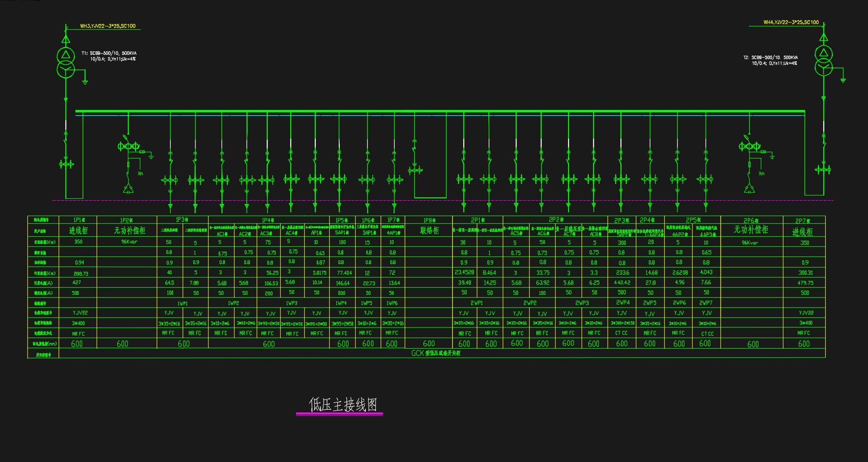Select the 1P1柜 header cell

click(79, 220)
